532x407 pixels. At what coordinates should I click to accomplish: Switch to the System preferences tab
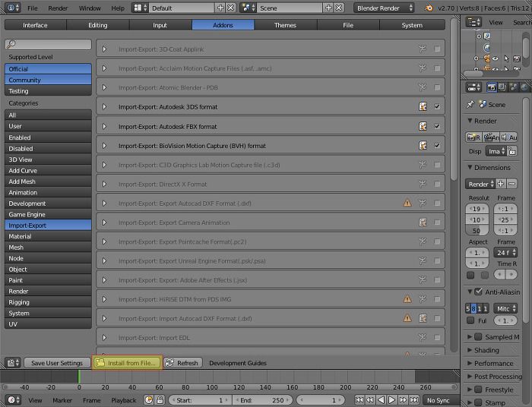[x=412, y=25]
